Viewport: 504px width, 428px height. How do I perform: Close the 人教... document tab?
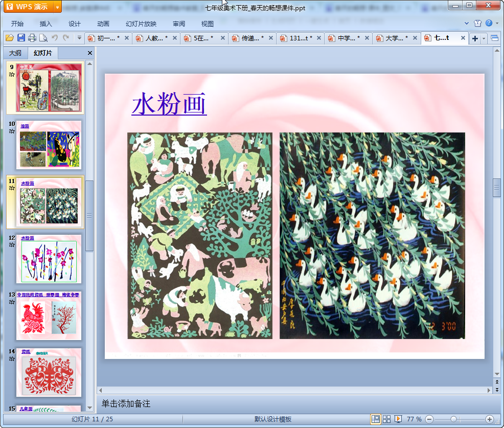click(x=174, y=38)
